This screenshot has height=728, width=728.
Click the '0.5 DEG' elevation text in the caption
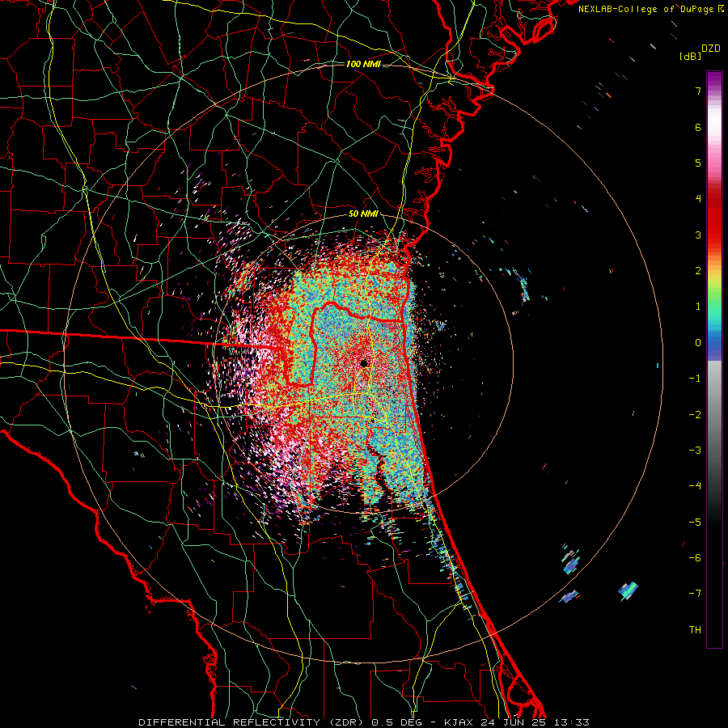pyautogui.click(x=396, y=722)
